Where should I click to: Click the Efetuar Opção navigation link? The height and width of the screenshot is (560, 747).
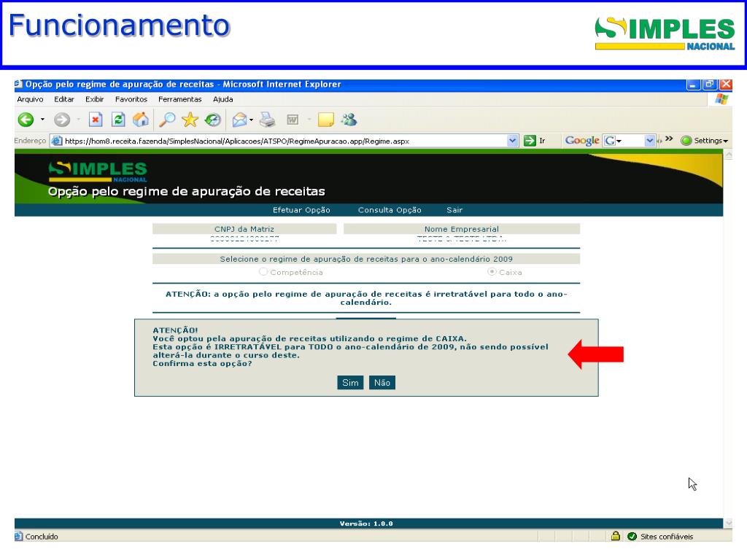coord(301,210)
